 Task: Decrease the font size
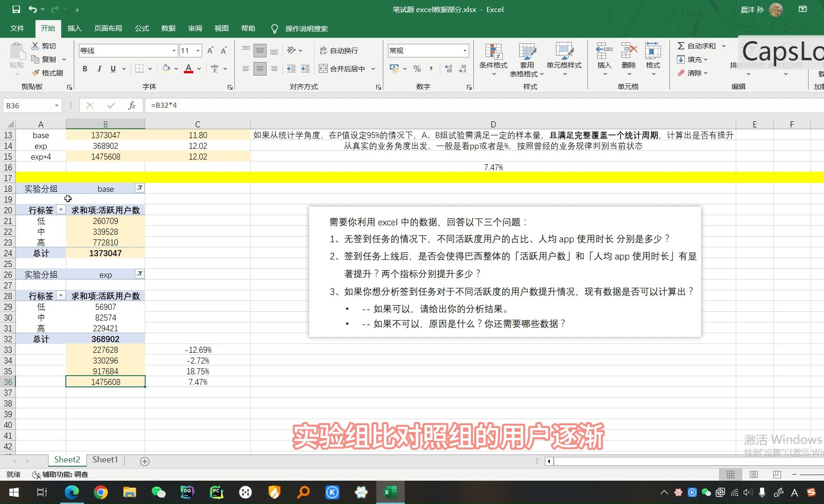[x=224, y=50]
